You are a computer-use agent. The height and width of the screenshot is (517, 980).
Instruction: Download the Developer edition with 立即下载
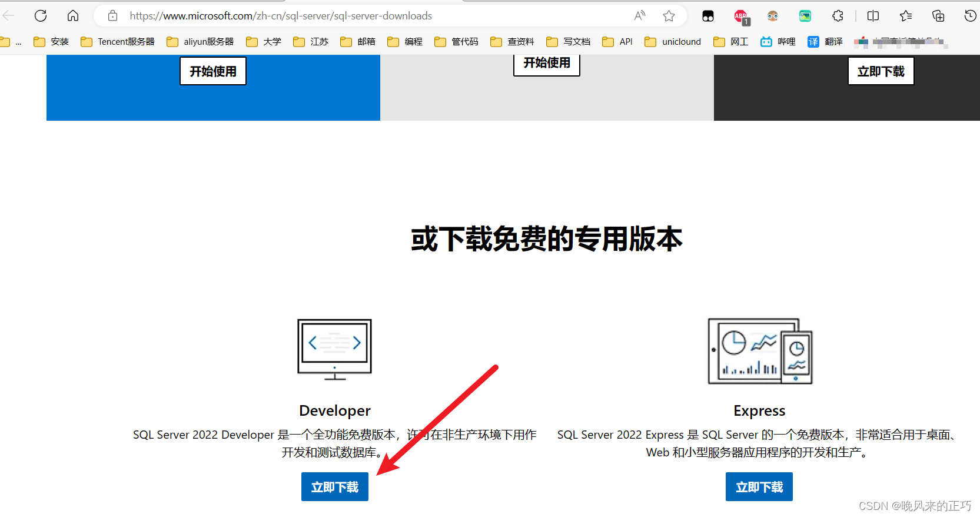(x=335, y=487)
